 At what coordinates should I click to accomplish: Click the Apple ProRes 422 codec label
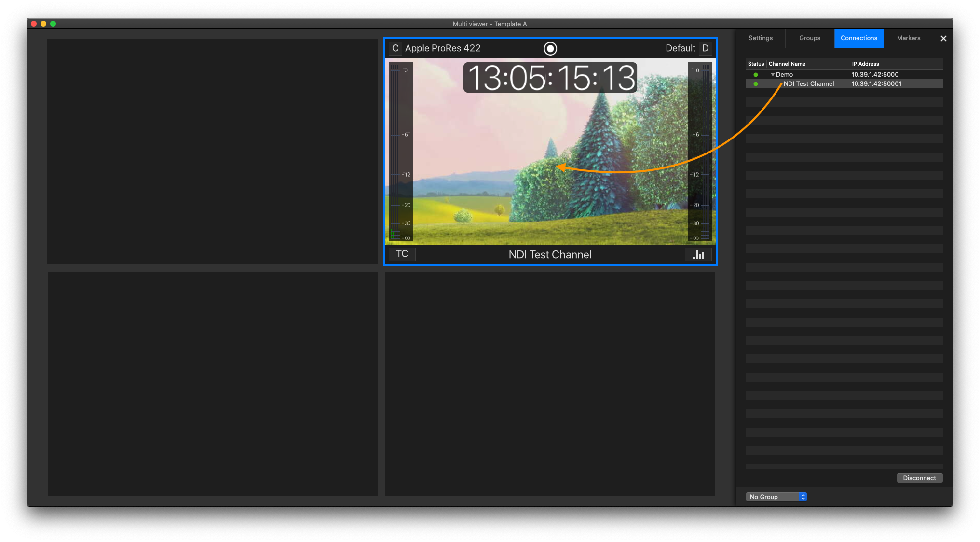443,48
